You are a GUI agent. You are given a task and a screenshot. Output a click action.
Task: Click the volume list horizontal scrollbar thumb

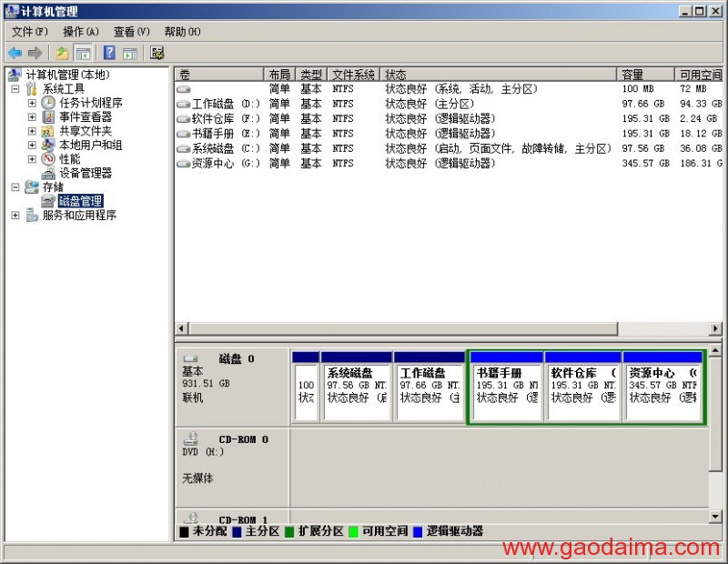click(403, 328)
